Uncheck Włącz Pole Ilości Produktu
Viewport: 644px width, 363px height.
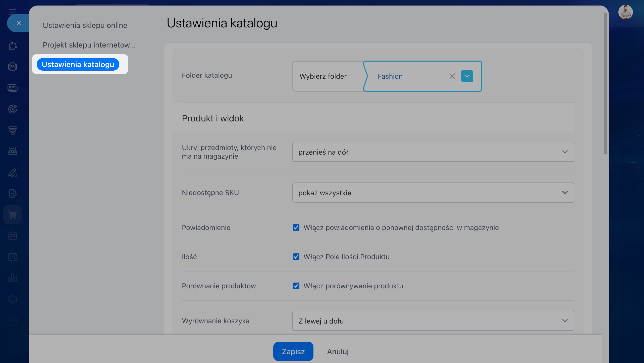pyautogui.click(x=296, y=257)
